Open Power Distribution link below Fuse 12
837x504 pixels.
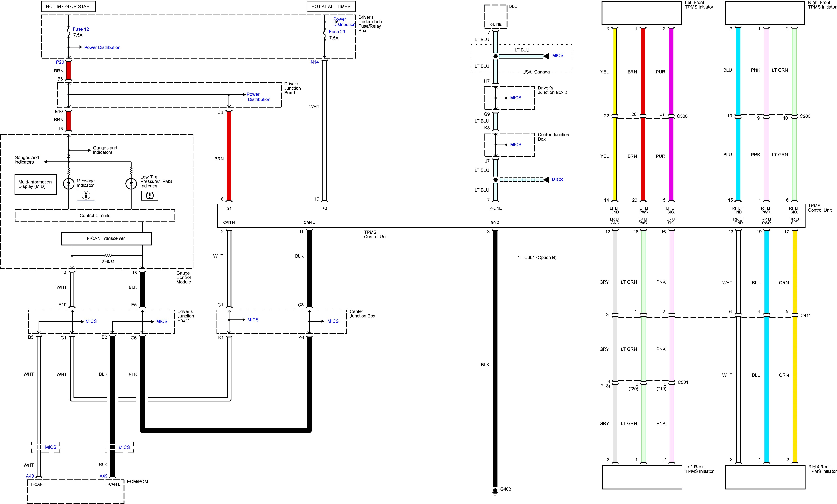coord(102,47)
